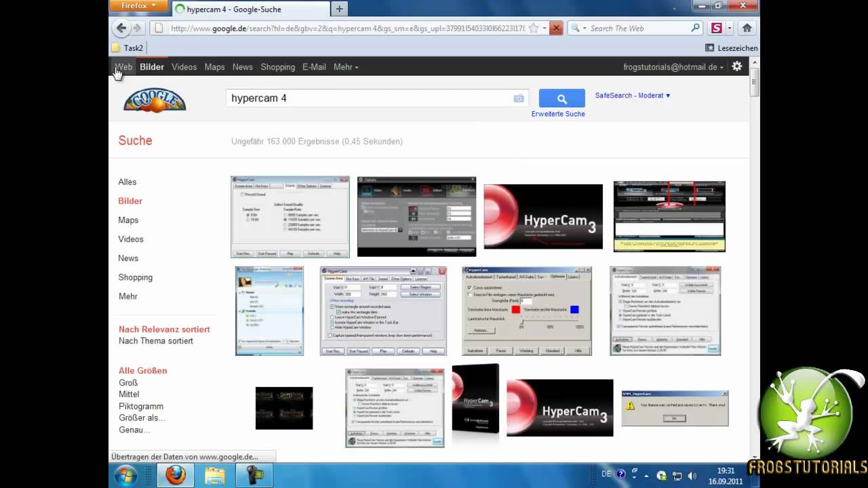Image resolution: width=868 pixels, height=488 pixels.
Task: Open News in the top bar
Action: point(242,67)
